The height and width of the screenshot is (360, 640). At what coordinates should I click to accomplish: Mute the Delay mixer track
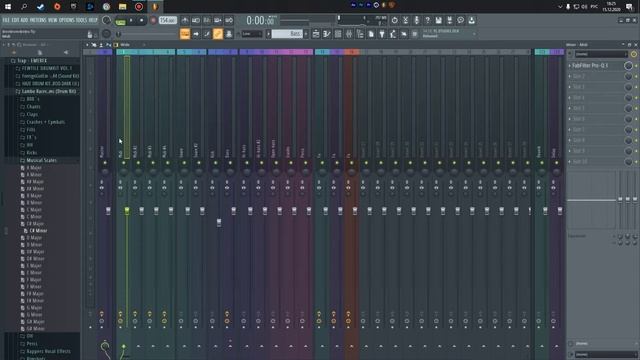[x=557, y=163]
